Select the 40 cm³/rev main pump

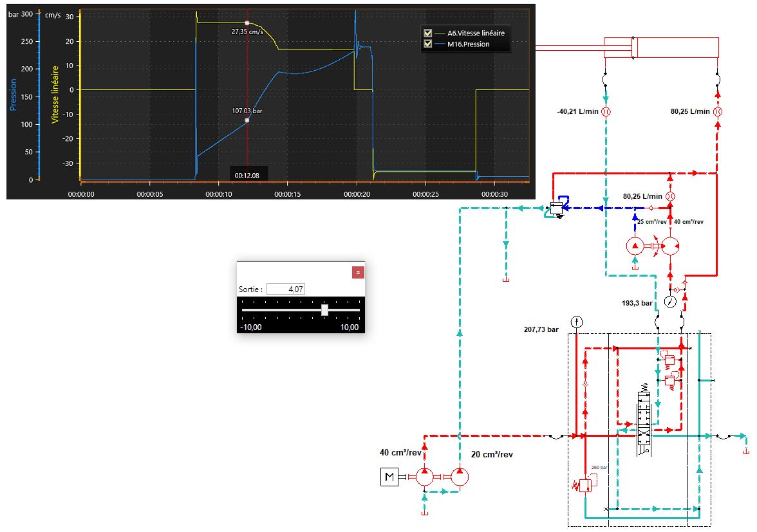click(x=424, y=477)
